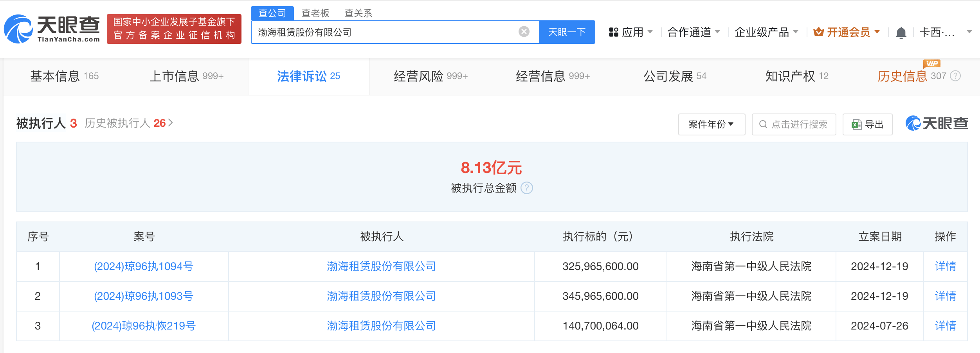Select amount 345,965,600.00 cell
Screen dimensions: 980x353
point(600,296)
